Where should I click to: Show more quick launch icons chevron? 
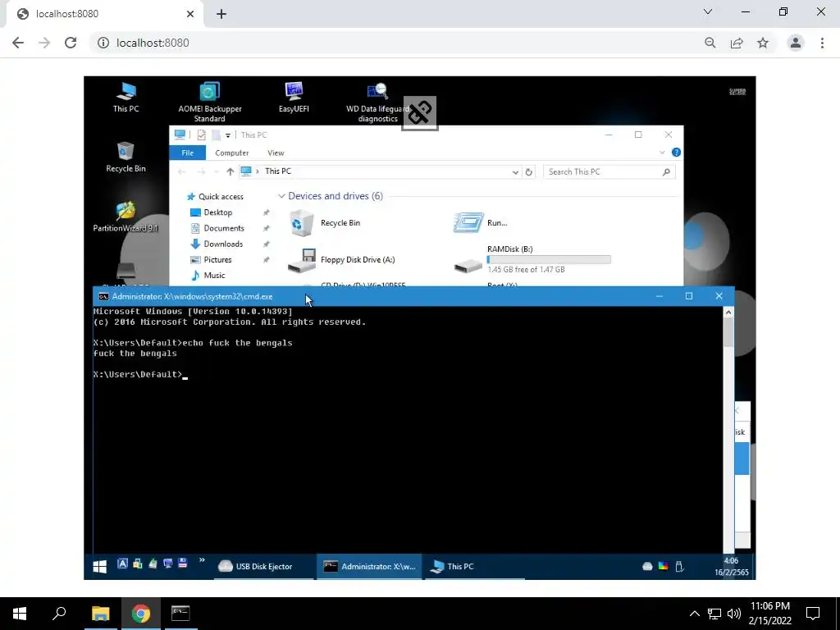[202, 560]
